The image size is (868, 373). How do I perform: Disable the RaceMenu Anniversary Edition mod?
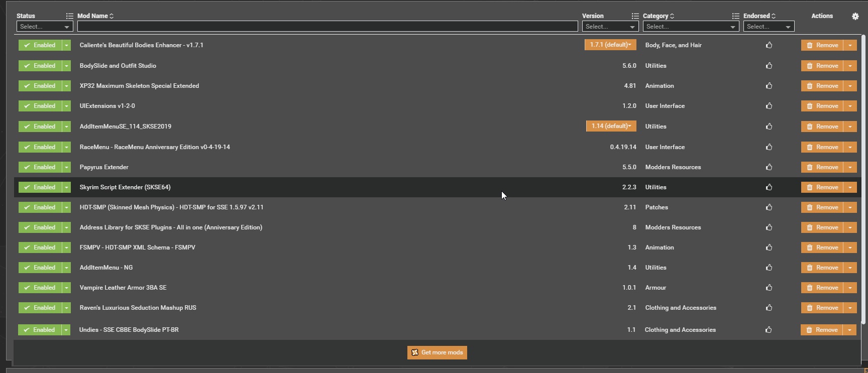40,147
